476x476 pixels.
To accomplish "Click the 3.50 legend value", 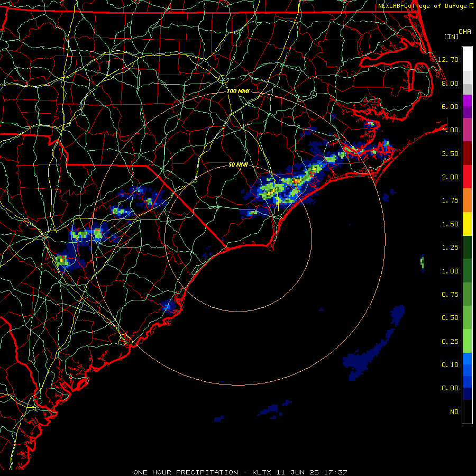I will 450,153.
